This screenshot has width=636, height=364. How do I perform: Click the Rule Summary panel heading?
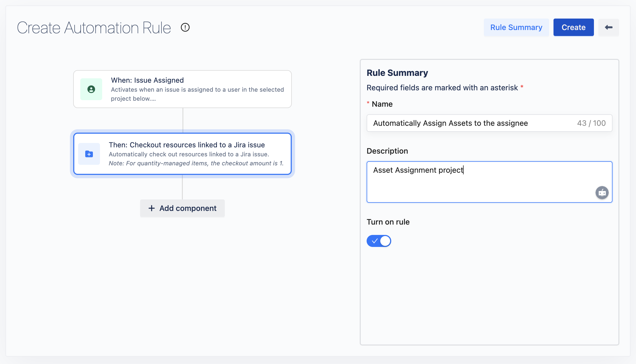(x=397, y=73)
